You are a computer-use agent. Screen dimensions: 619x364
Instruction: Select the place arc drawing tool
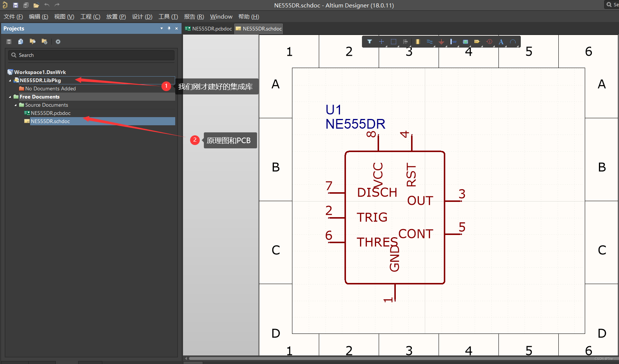click(x=513, y=42)
